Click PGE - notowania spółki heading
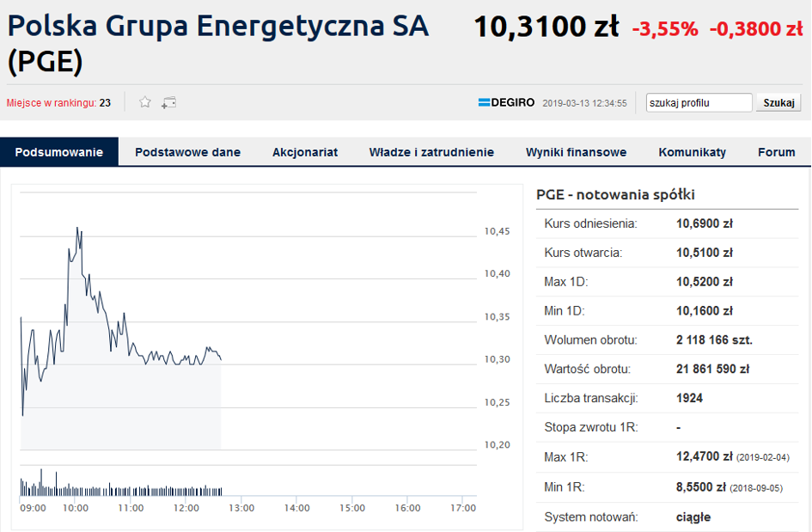812x532 pixels. click(615, 195)
